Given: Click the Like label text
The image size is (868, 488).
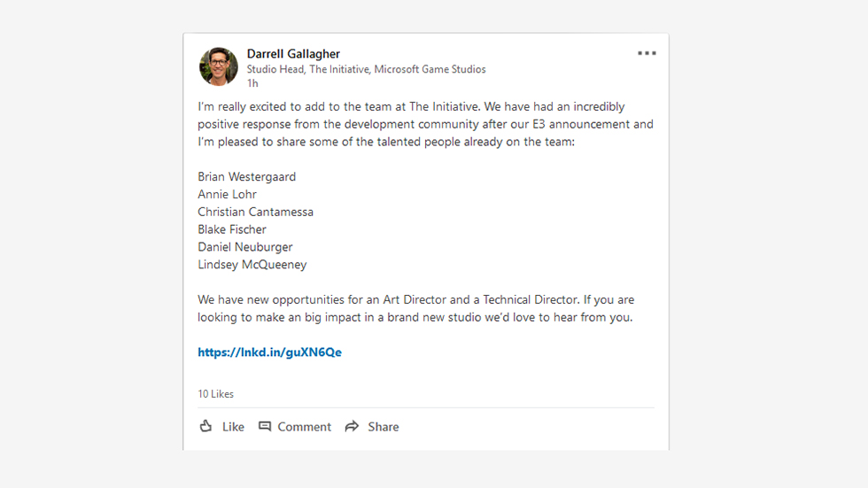Looking at the screenshot, I should tap(233, 427).
